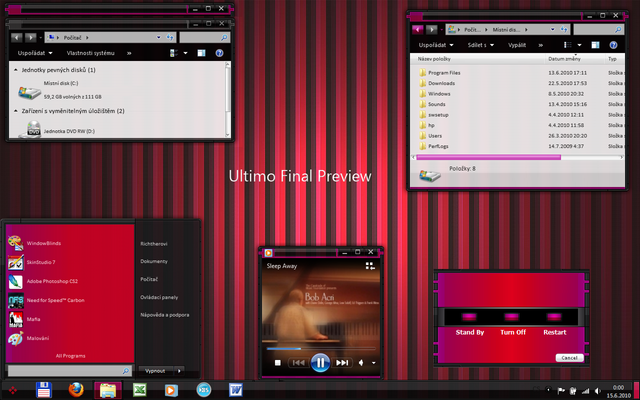Expand All Programs in Start menu
Viewport: 640px width, 400px height.
pos(70,355)
